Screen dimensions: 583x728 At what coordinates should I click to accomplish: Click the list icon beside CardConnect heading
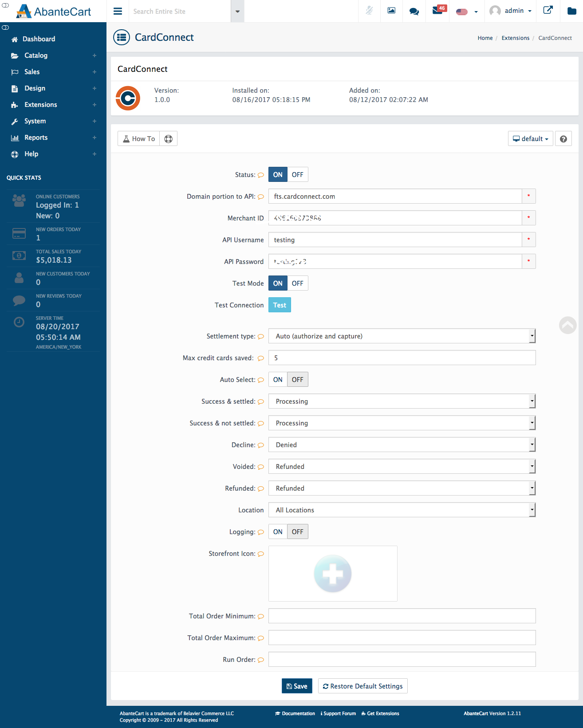[122, 37]
